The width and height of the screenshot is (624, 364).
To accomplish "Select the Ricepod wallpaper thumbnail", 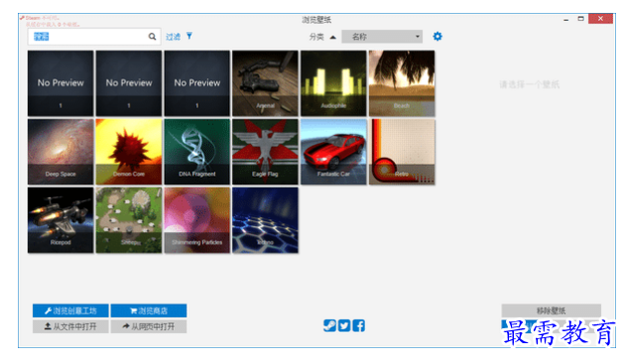I will point(61,220).
